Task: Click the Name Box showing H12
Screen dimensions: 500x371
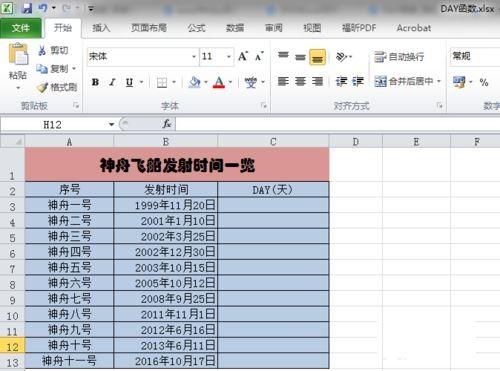Action: tap(53, 124)
